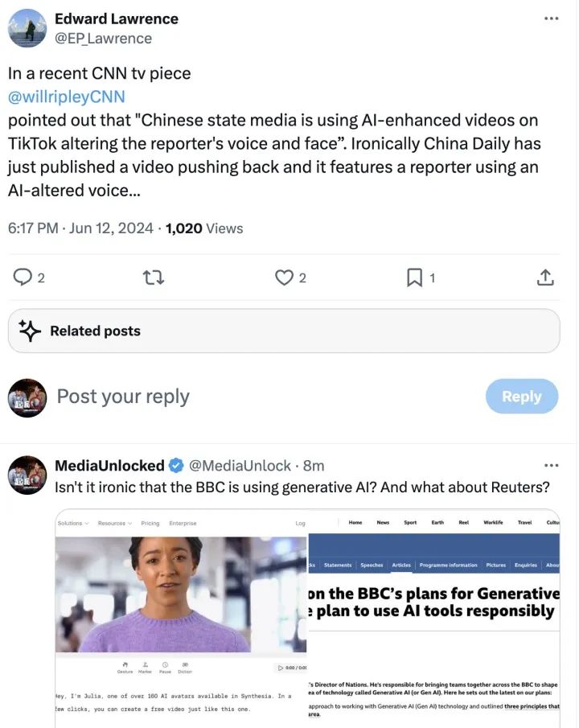Bookmark this post

tap(414, 278)
